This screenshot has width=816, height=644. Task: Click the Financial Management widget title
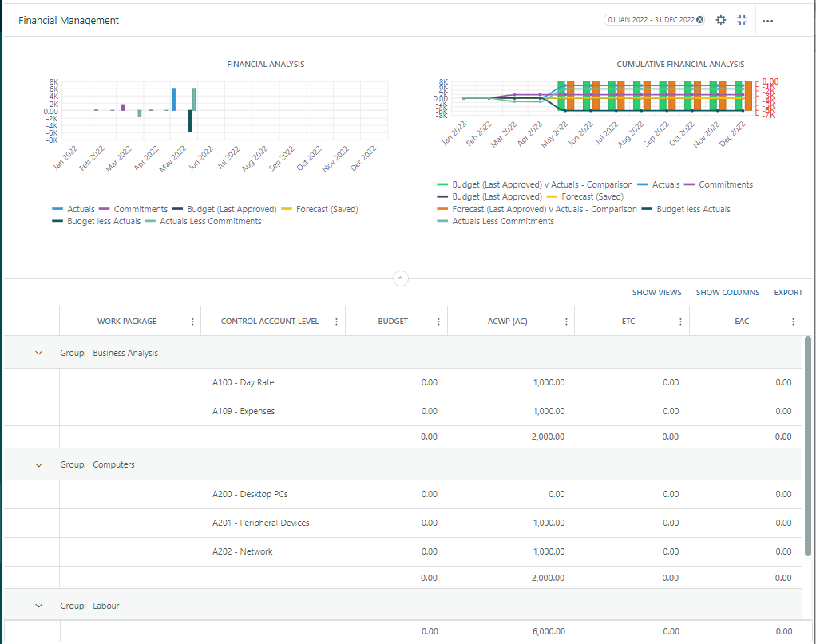(69, 20)
